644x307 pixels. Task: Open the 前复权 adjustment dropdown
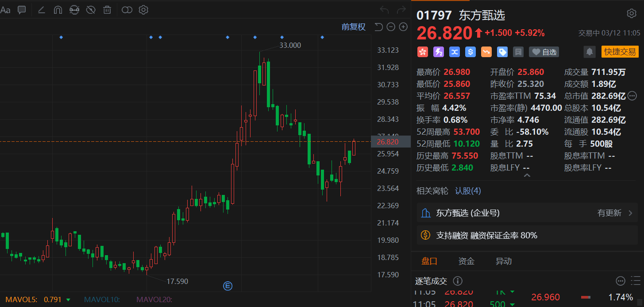(x=353, y=27)
